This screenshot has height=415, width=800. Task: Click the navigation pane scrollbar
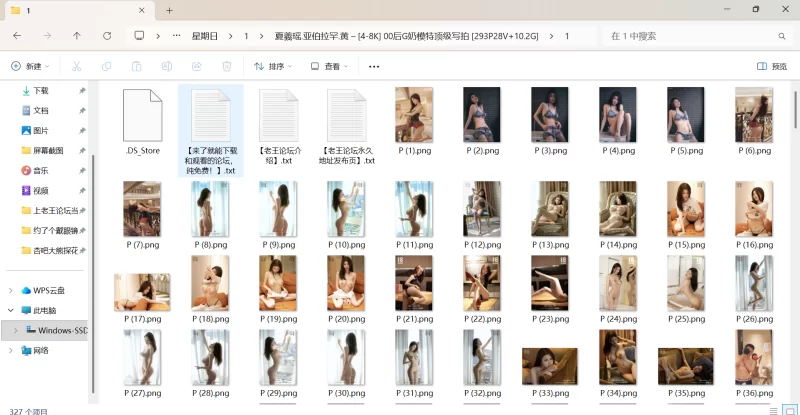click(93, 273)
